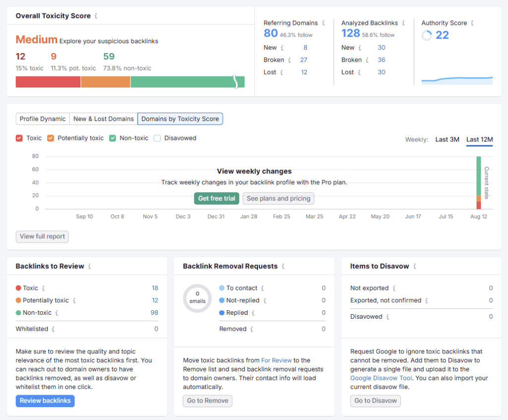Uncheck the Toxic legend checkbox
The height and width of the screenshot is (420, 508).
click(19, 138)
